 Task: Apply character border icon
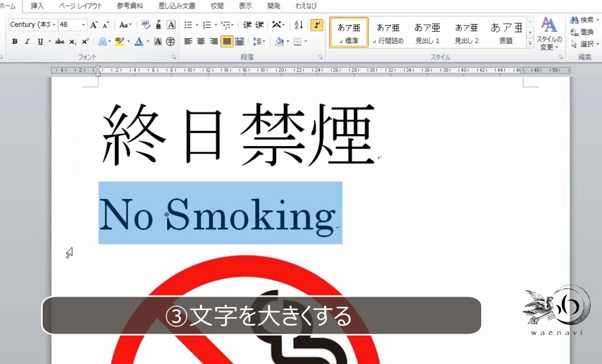[171, 25]
